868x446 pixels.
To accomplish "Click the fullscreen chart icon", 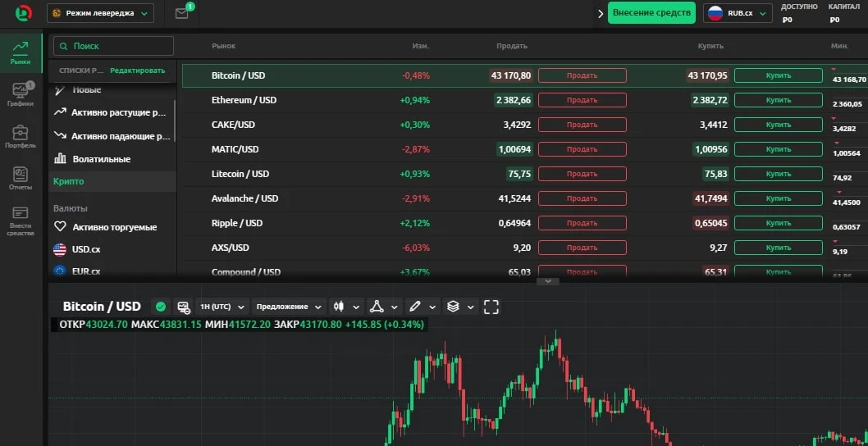I will tap(491, 307).
